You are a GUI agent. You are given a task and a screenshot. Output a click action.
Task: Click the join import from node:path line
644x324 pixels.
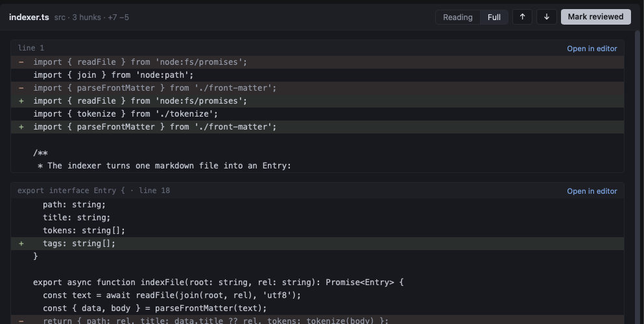coord(317,75)
